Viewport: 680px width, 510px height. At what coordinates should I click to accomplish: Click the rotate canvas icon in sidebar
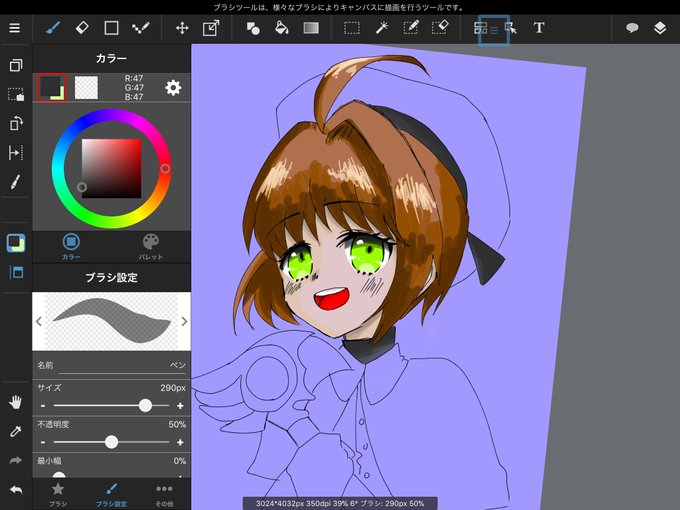16,123
